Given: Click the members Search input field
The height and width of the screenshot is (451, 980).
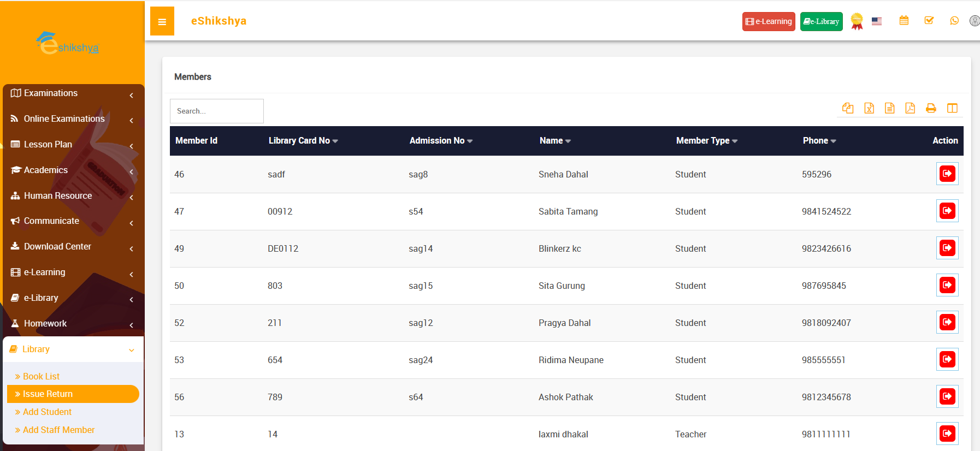Looking at the screenshot, I should [217, 111].
